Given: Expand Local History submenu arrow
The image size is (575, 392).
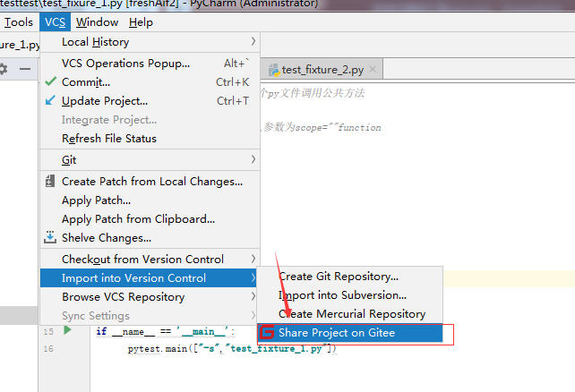Looking at the screenshot, I should point(253,41).
